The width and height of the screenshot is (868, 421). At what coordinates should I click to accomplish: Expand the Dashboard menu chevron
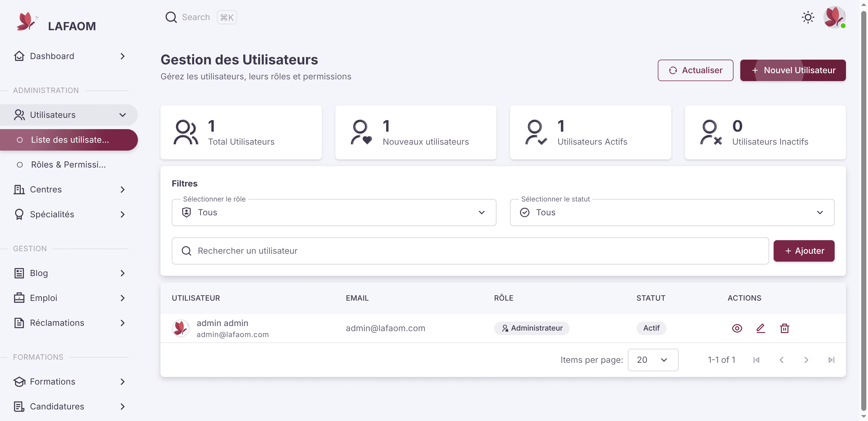click(123, 56)
